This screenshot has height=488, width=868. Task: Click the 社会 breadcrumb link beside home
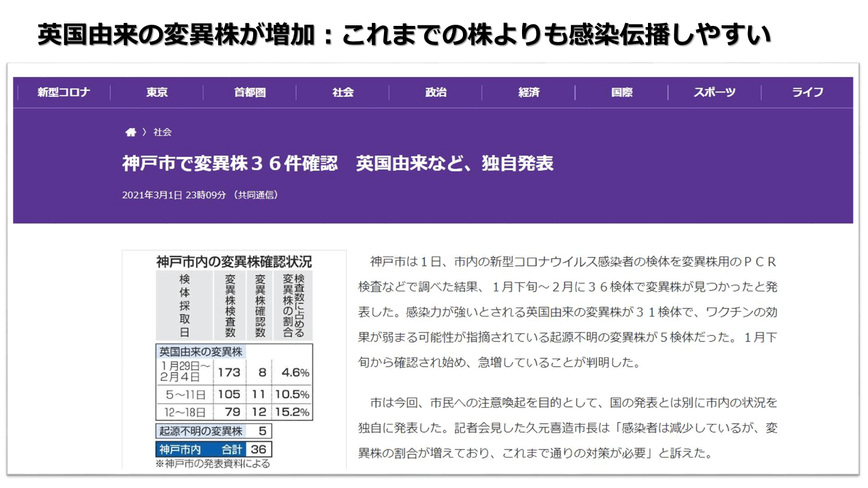162,133
